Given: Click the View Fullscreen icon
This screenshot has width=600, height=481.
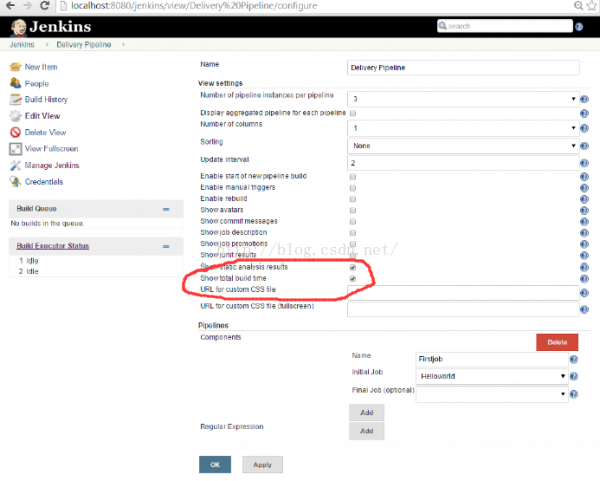Looking at the screenshot, I should pos(15,149).
